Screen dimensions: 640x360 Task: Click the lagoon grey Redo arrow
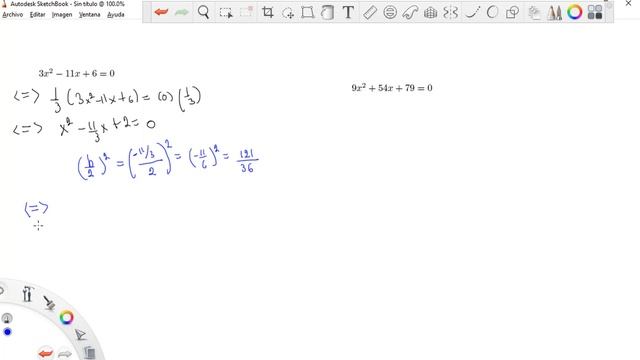[65, 353]
